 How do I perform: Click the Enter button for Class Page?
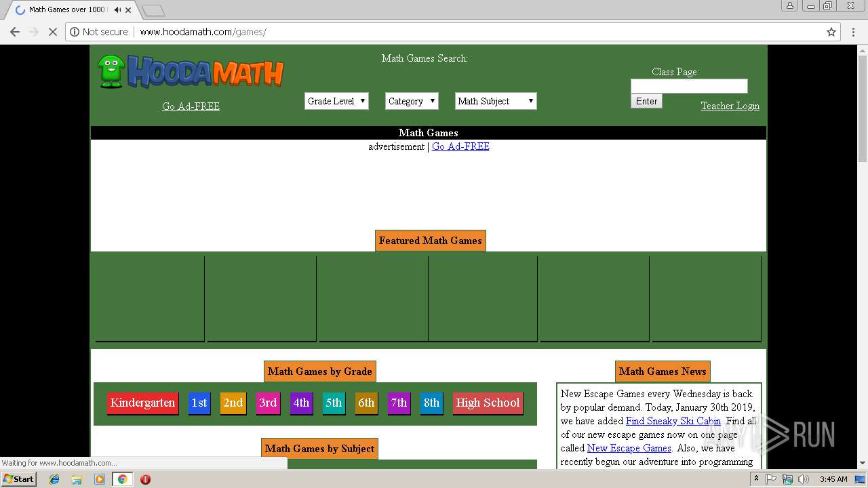[646, 101]
